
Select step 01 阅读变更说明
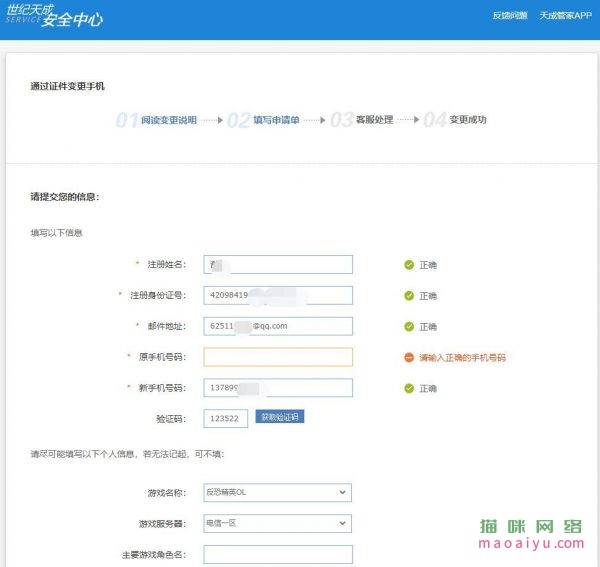(x=156, y=120)
